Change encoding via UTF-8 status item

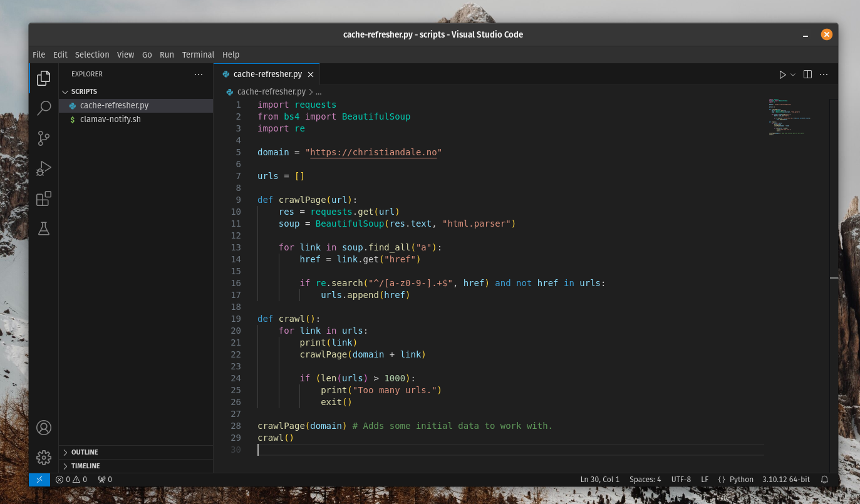681,480
